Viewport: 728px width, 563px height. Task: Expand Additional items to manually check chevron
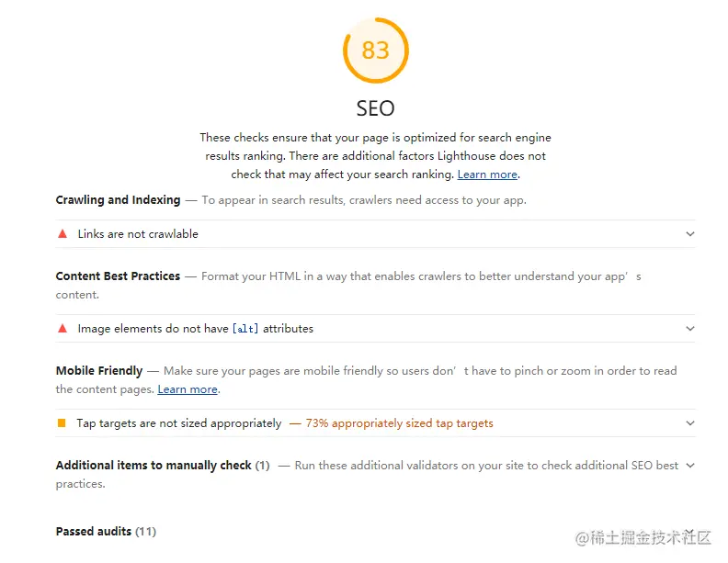coord(690,465)
